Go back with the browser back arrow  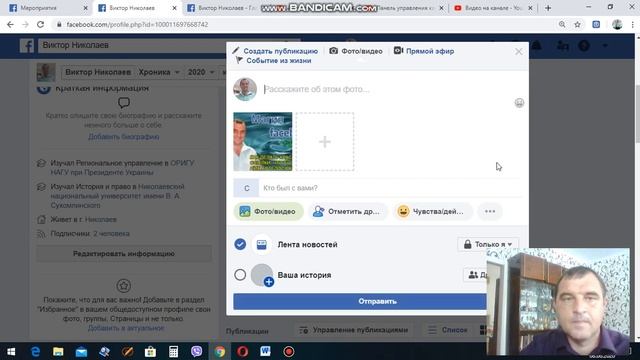coord(10,24)
